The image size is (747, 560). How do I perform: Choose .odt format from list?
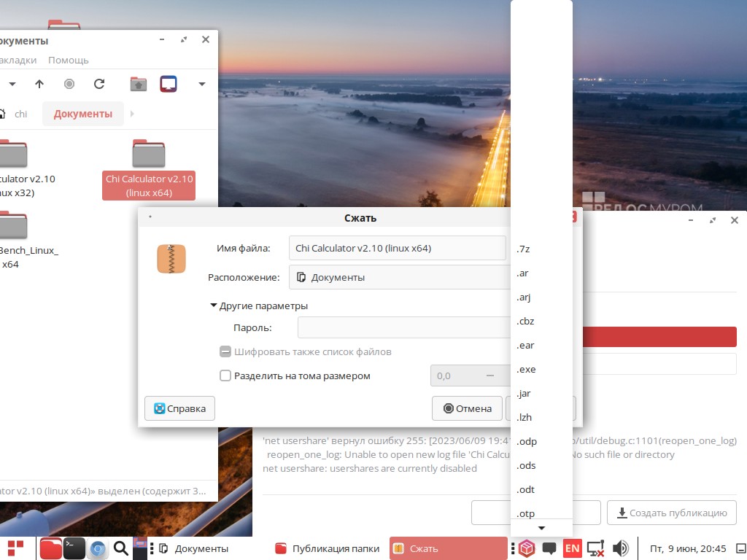pos(541,489)
